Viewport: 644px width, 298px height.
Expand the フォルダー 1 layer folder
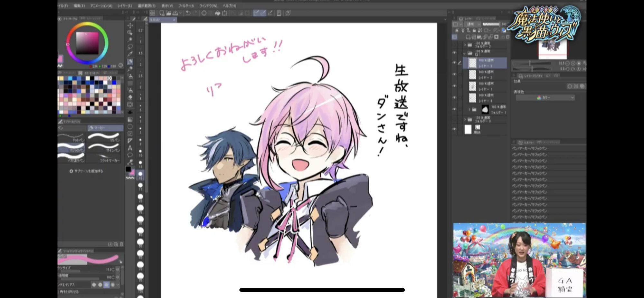469,110
